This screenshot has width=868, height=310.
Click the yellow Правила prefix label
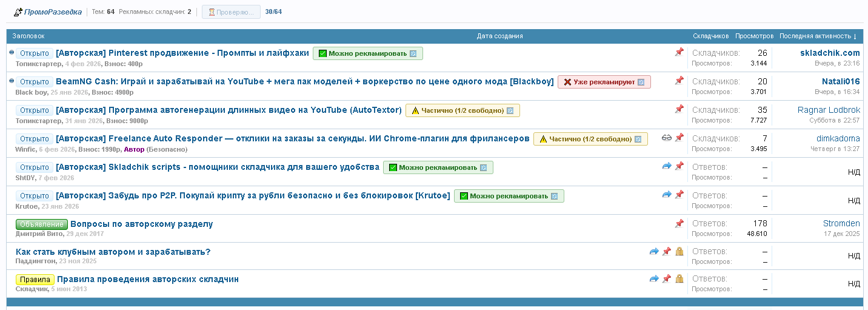click(35, 280)
